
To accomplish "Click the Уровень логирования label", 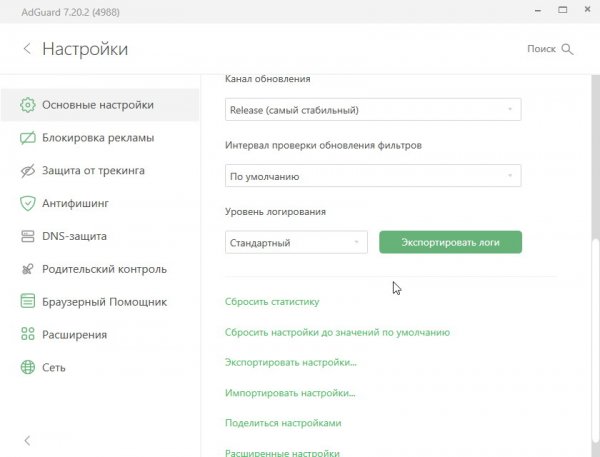I will (x=275, y=212).
